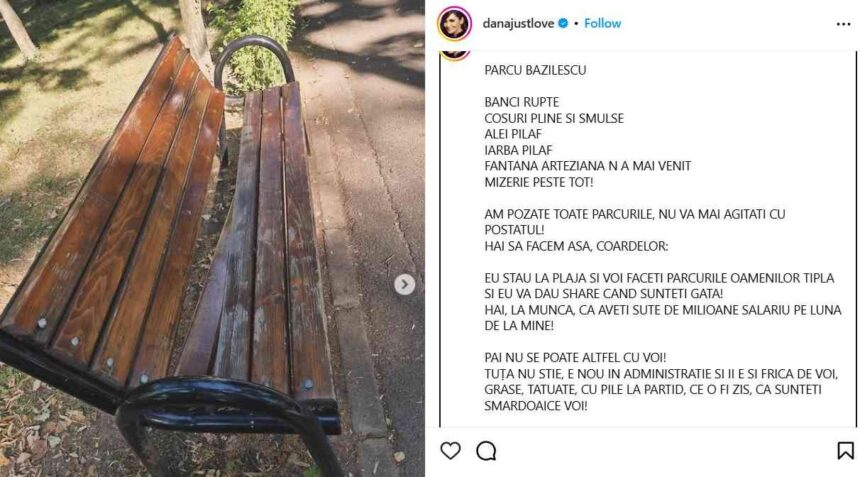Show the next photo with carousel arrow
Image resolution: width=860 pixels, height=477 pixels.
point(405,284)
